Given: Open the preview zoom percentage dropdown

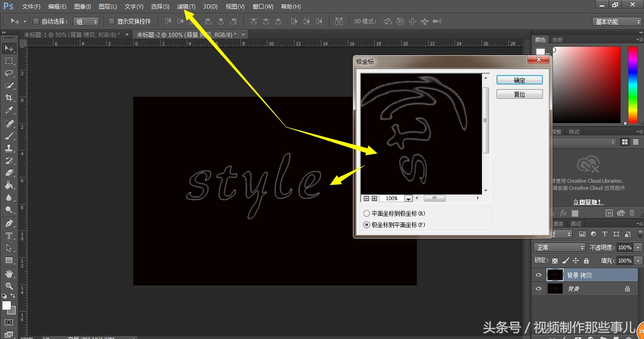Looking at the screenshot, I should pos(408,198).
